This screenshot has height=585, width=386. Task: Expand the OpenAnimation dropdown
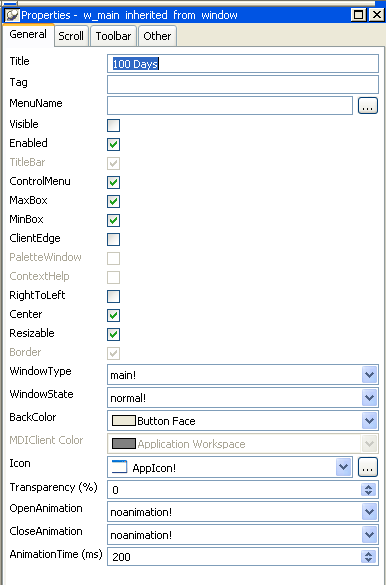(x=369, y=512)
